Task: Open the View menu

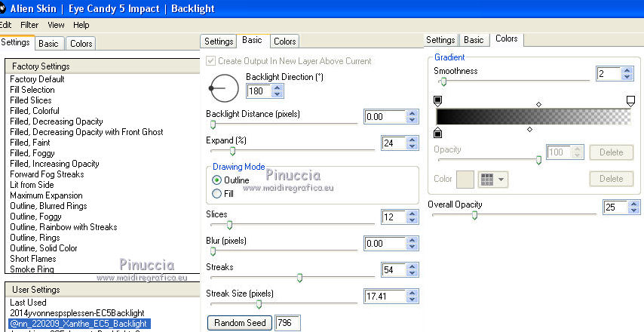Action: click(56, 25)
